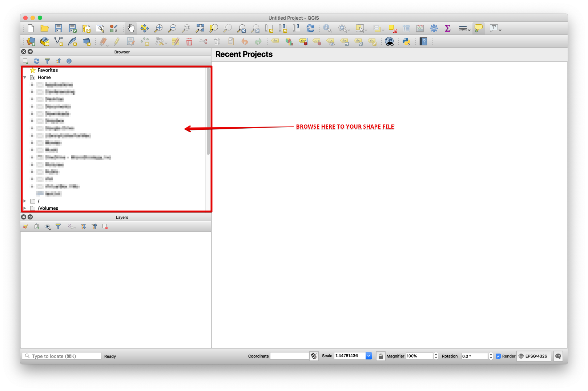
Task: Toggle editing mode with the pencil icon
Action: coord(116,41)
